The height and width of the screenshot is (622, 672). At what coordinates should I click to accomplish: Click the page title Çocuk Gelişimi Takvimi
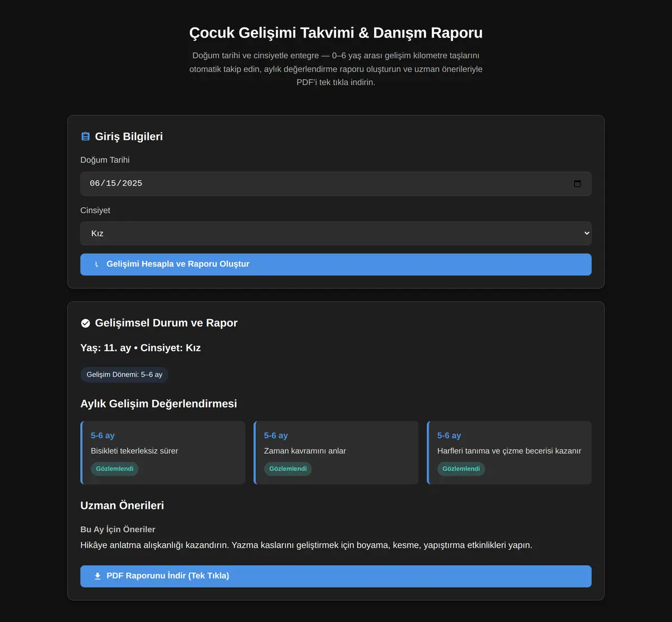point(336,32)
